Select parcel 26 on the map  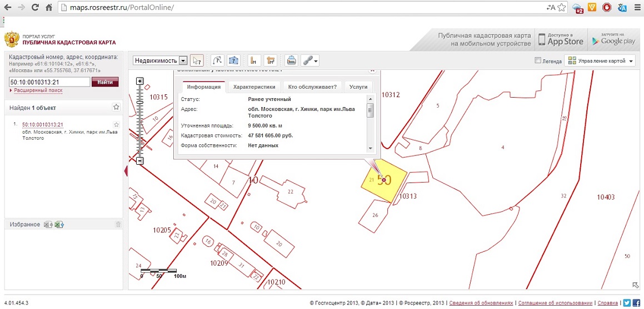click(375, 216)
